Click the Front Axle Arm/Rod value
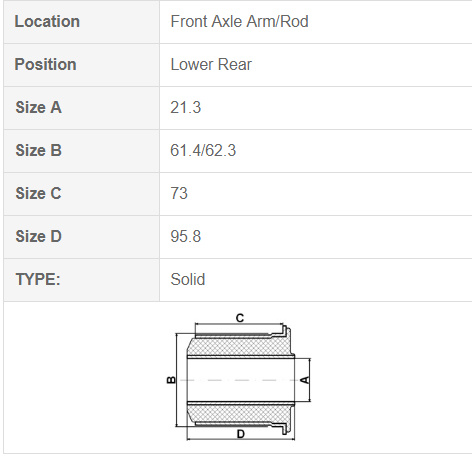Image resolution: width=472 pixels, height=457 pixels. [239, 22]
